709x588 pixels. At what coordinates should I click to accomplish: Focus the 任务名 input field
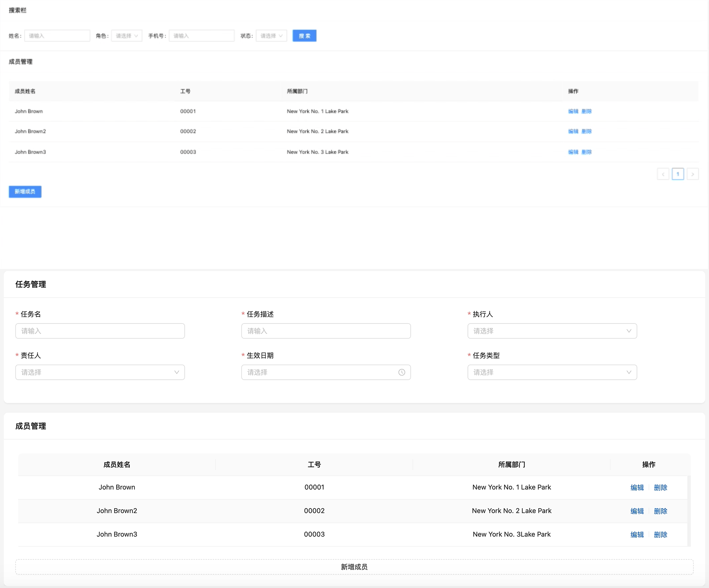[x=100, y=331]
